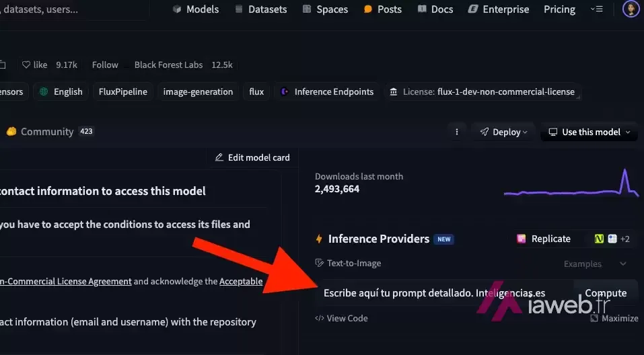This screenshot has height=355, width=644.
Task: Open the Docs link
Action: click(x=435, y=9)
